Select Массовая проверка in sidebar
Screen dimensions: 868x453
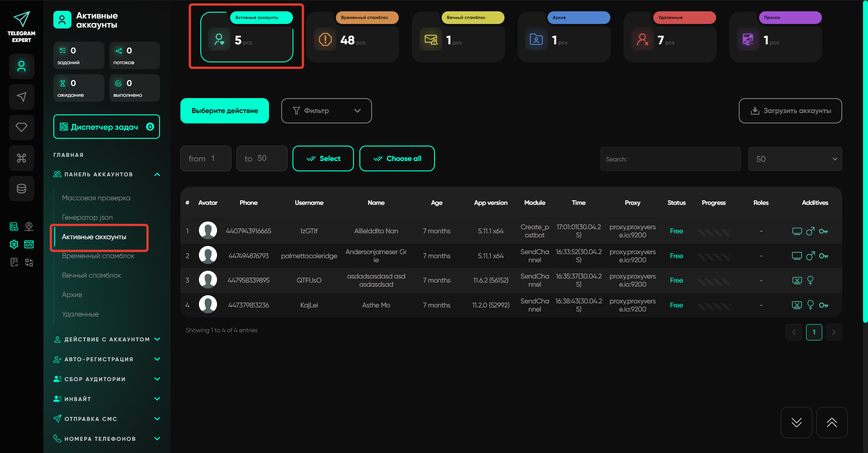coord(96,198)
